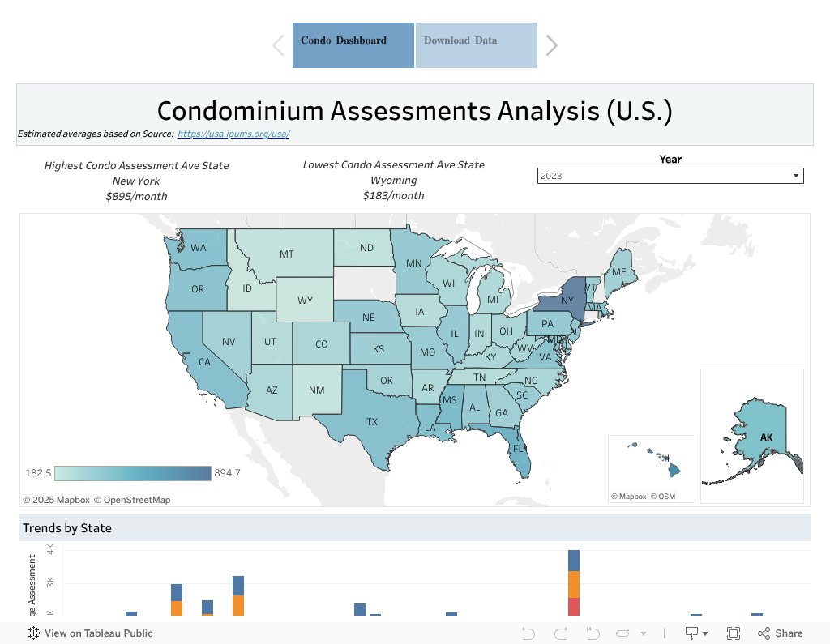Viewport: 830px width, 644px height.
Task: Click the map color gradient legend
Action: [x=133, y=473]
